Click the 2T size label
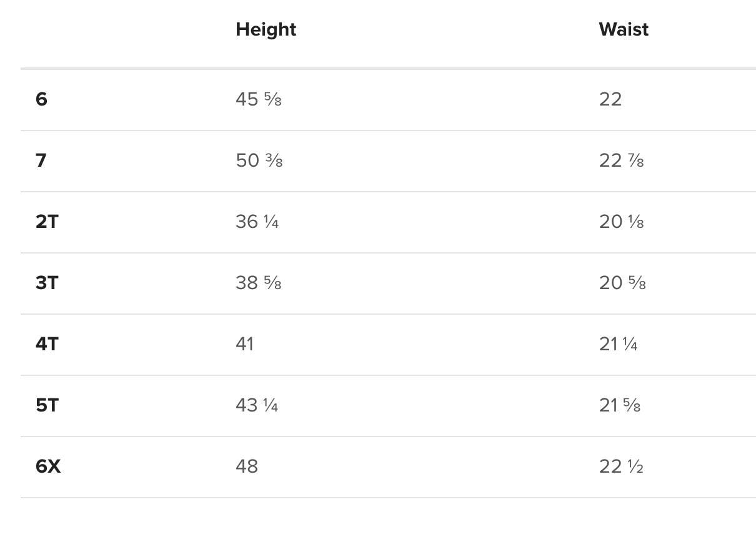Screen dimensions: 756x537 tap(47, 222)
